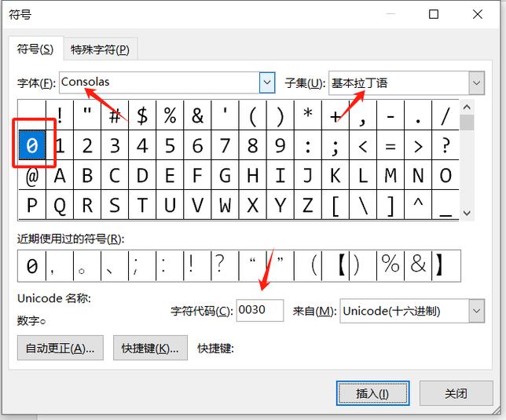The image size is (506, 420).
Task: Select the letter Q symbol
Action: [60, 205]
